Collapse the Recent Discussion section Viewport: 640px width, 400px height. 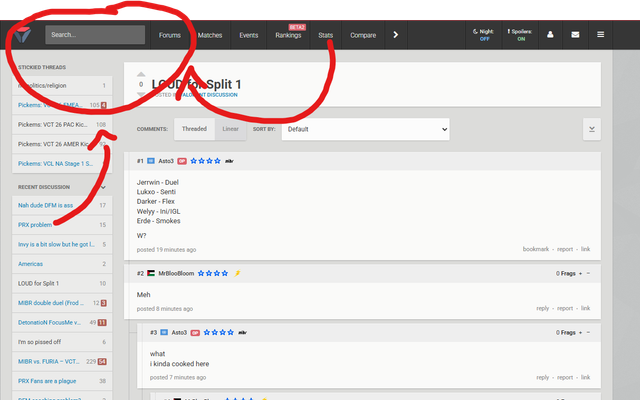point(103,187)
